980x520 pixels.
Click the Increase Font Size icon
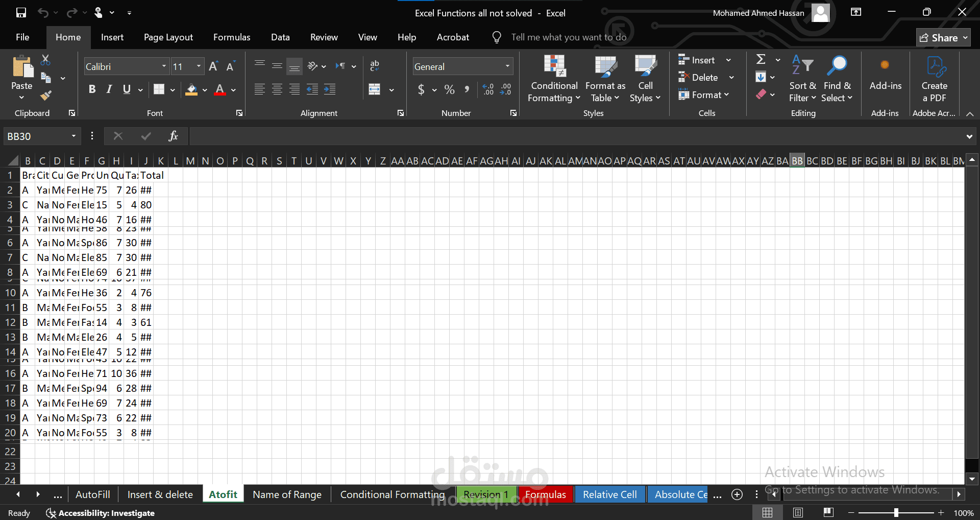pos(213,66)
